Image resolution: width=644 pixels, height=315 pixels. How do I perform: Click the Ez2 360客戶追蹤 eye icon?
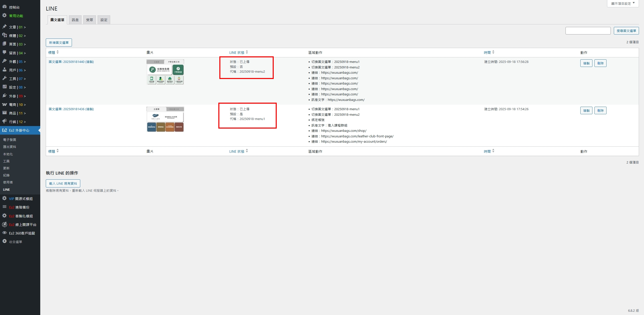(x=4, y=233)
